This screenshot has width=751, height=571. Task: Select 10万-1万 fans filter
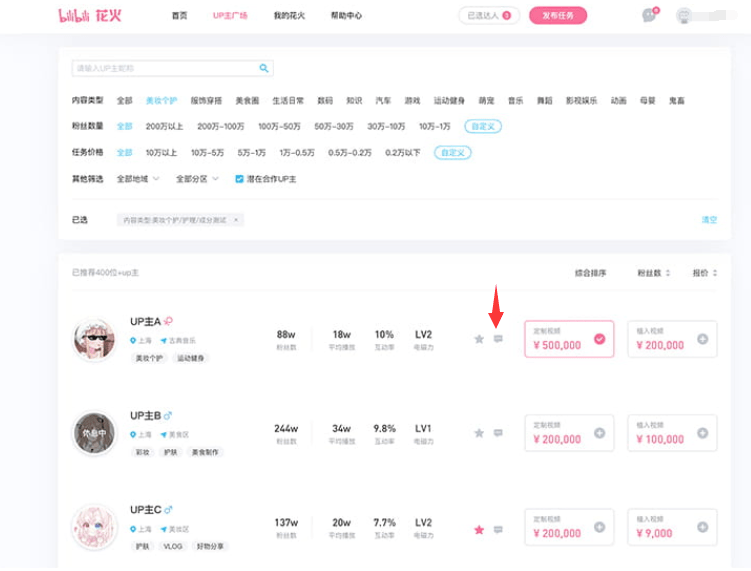434,126
